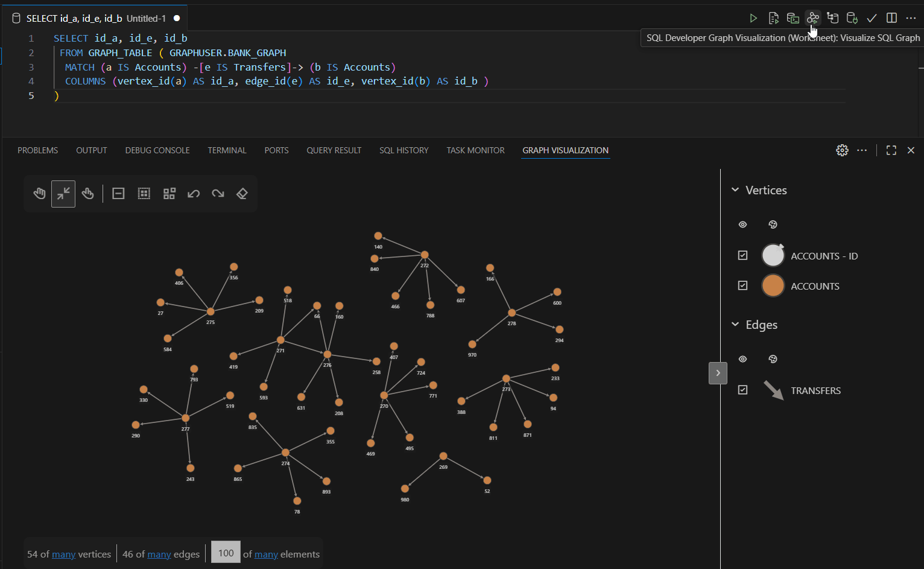Switch to the PORTS tab
The image size is (924, 569).
point(277,150)
